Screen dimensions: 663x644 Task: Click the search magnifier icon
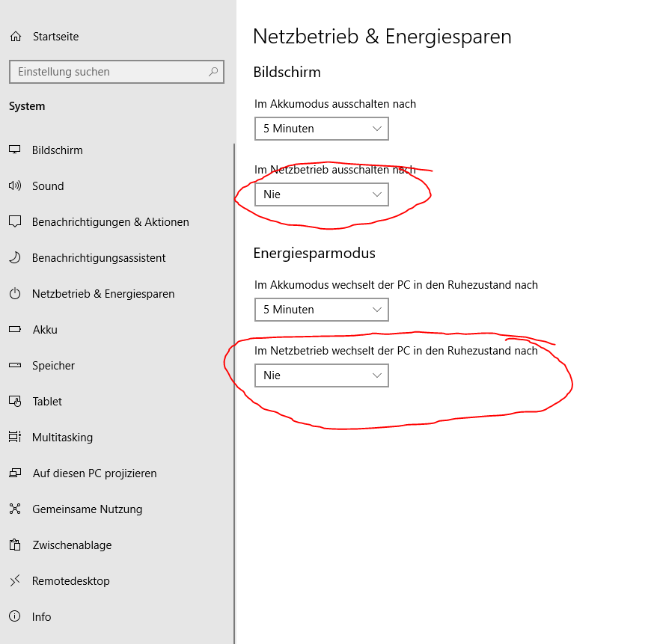(x=213, y=72)
